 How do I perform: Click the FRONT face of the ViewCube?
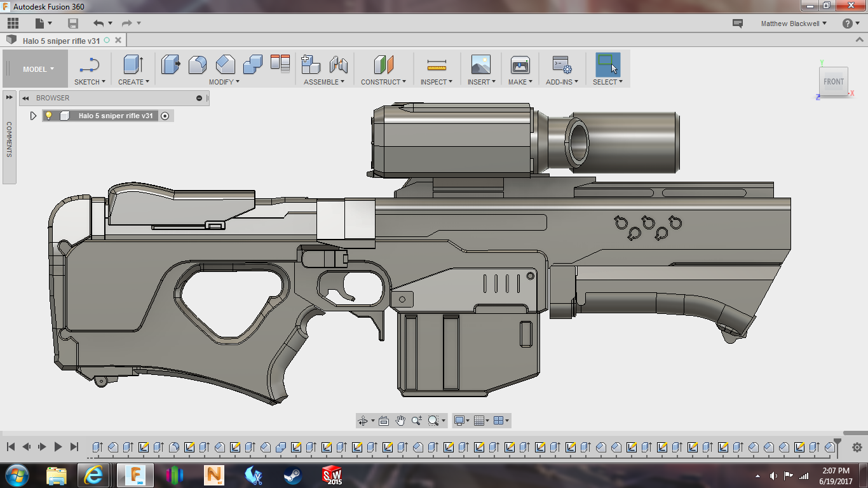(834, 81)
